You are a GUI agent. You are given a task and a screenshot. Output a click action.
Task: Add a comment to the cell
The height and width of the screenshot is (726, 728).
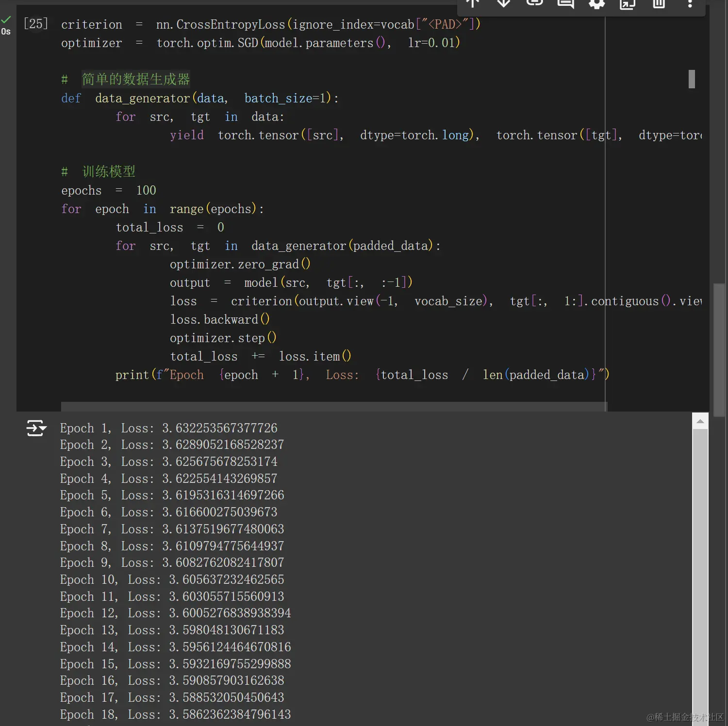(x=565, y=4)
